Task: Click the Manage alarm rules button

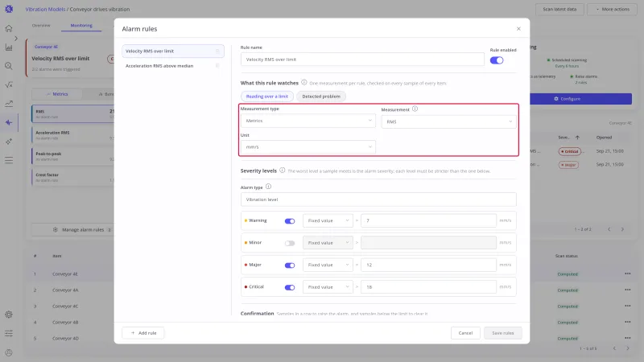Action: click(72, 230)
